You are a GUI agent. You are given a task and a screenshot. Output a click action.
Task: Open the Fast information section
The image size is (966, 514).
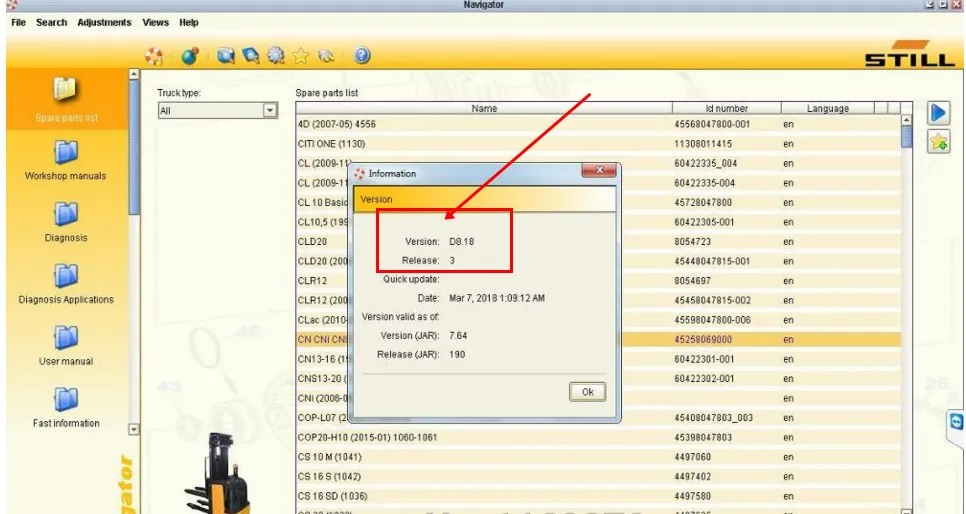pos(66,407)
